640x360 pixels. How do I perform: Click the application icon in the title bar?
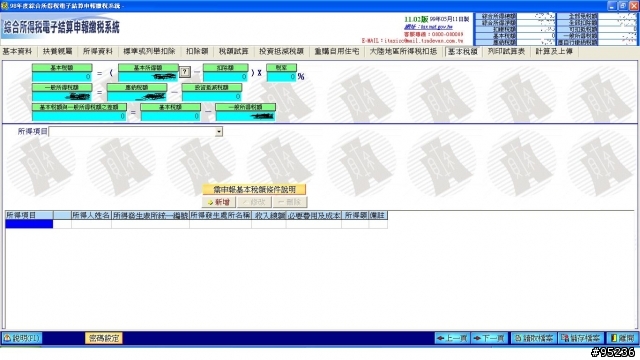pyautogui.click(x=5, y=6)
